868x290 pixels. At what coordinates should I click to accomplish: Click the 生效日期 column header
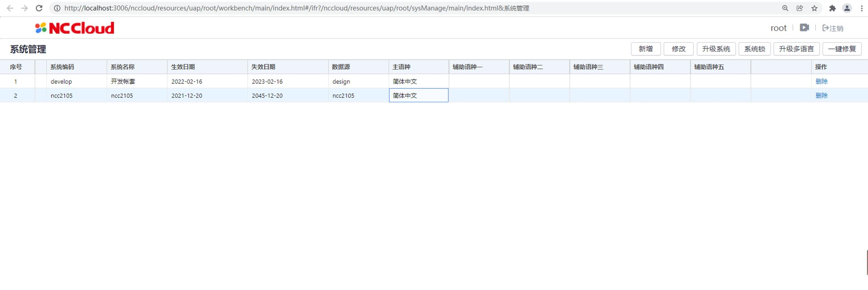coord(207,67)
